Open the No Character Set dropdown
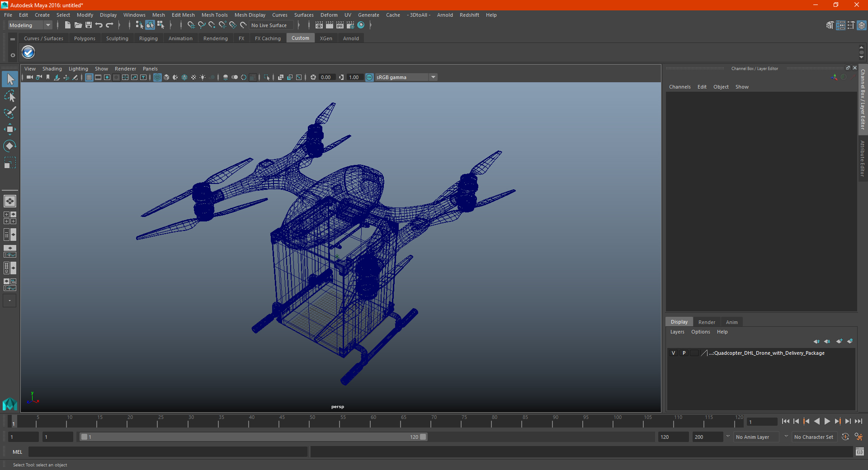The image size is (868, 470). [x=814, y=437]
